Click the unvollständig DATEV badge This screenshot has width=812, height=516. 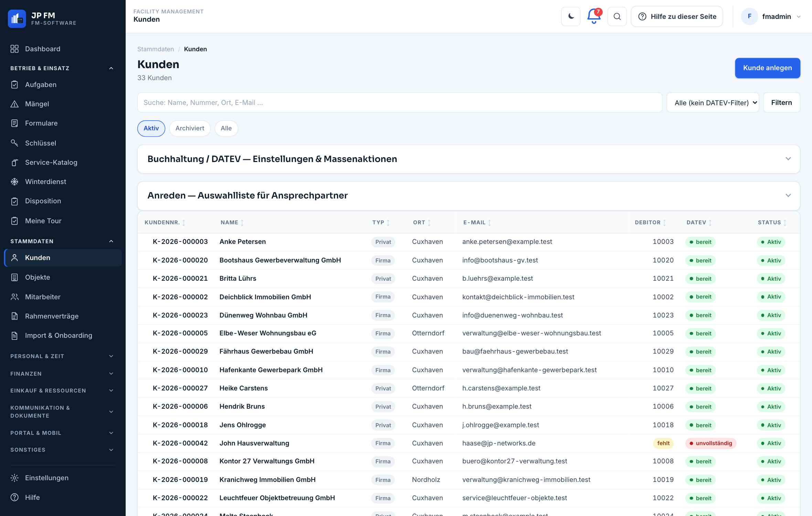(x=711, y=443)
